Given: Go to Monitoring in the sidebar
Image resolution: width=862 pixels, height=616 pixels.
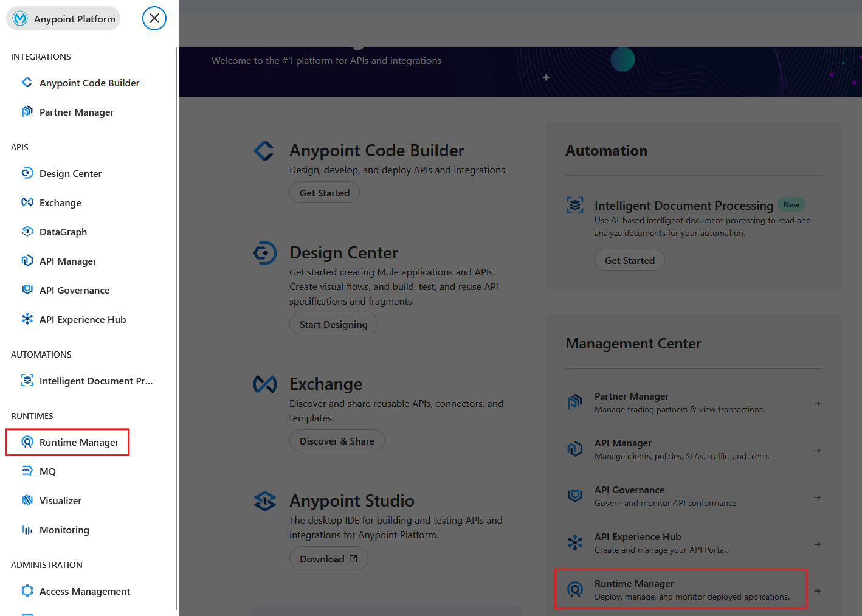Looking at the screenshot, I should [x=64, y=530].
